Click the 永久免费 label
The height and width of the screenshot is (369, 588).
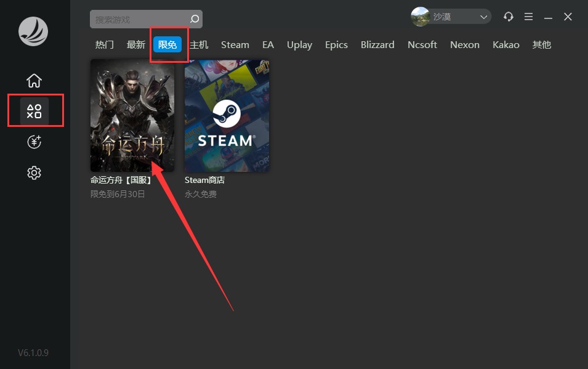coord(201,194)
